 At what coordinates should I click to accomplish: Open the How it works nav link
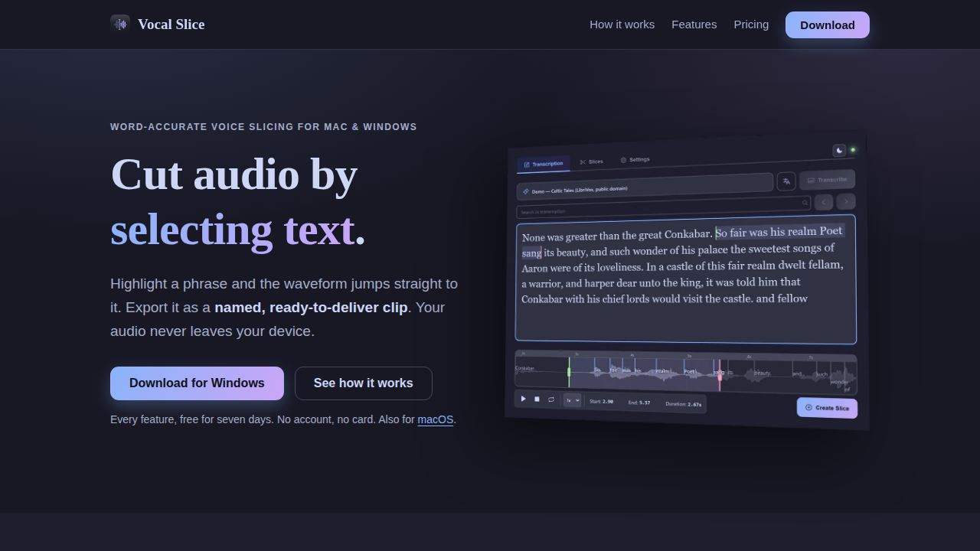tap(622, 24)
